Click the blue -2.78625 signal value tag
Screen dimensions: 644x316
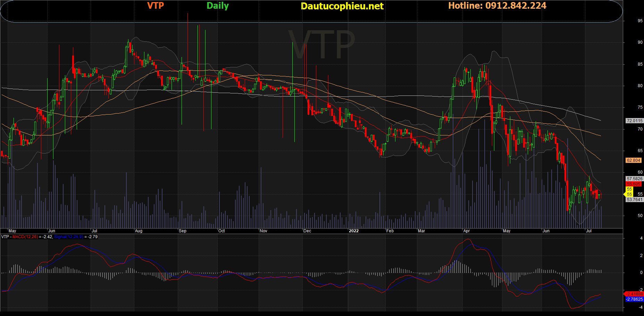pos(635,299)
